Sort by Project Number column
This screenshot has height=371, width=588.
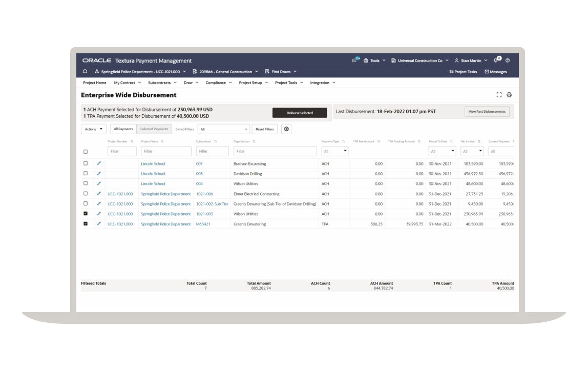click(132, 141)
